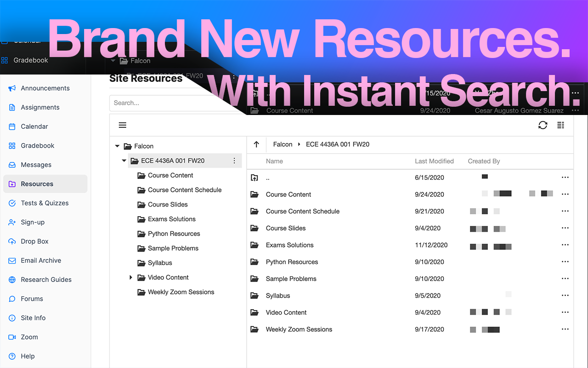Select the Resources sidebar item
Viewport: 588px width, 368px height.
pos(45,184)
